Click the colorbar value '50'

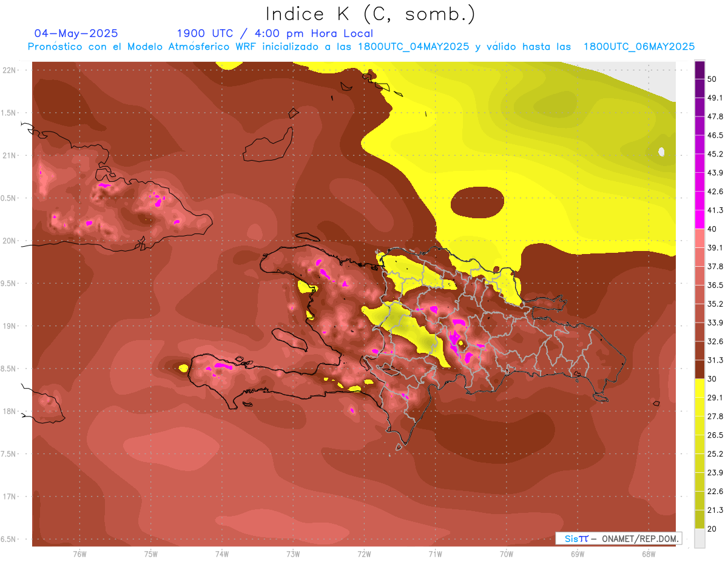[x=713, y=79]
